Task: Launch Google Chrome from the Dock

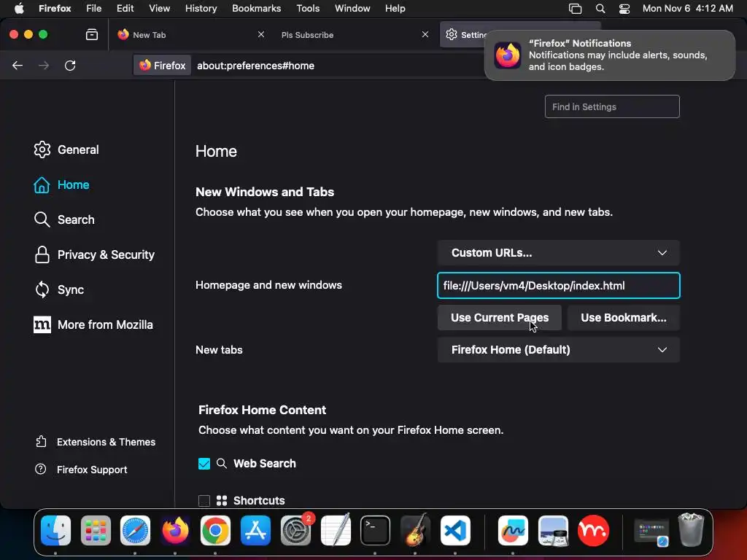Action: pos(215,531)
